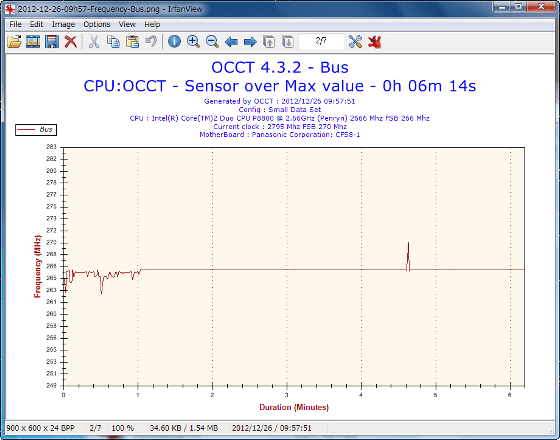
Task: Click the red IrfanView About icon
Action: coord(374,42)
